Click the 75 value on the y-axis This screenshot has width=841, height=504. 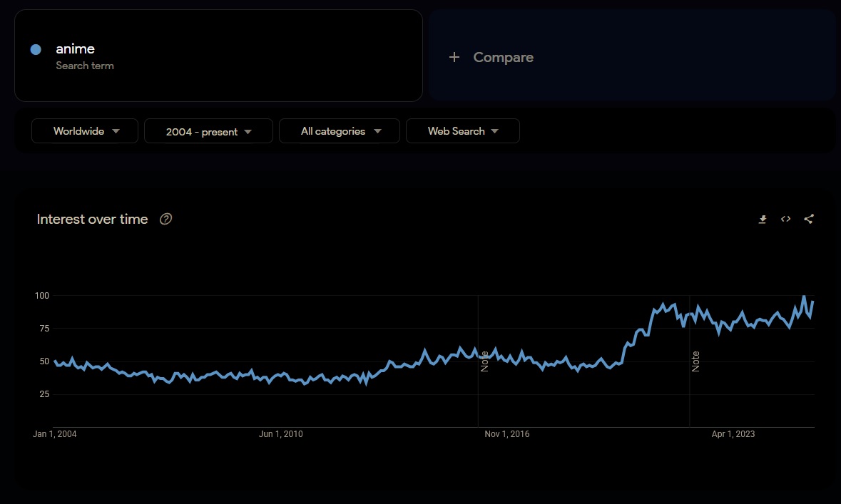click(x=44, y=328)
